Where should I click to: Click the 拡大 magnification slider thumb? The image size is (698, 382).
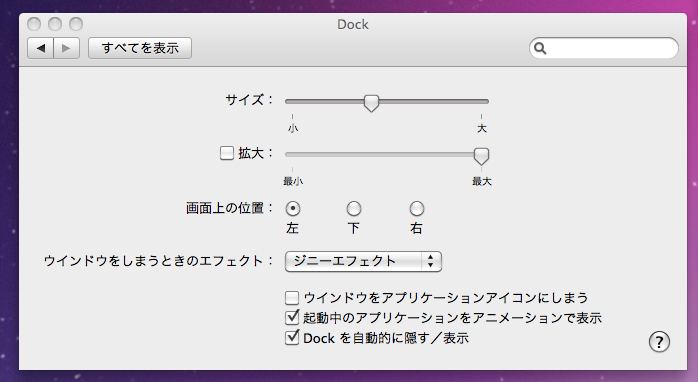481,156
